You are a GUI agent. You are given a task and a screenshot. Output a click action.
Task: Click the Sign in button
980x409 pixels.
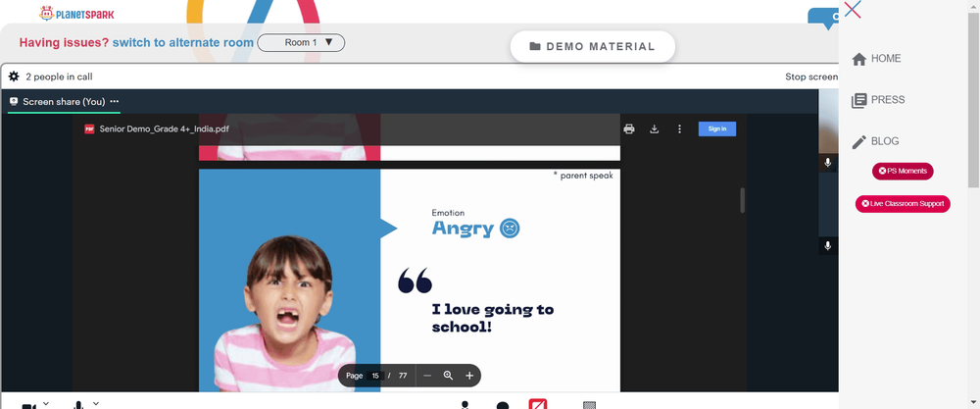tap(717, 128)
